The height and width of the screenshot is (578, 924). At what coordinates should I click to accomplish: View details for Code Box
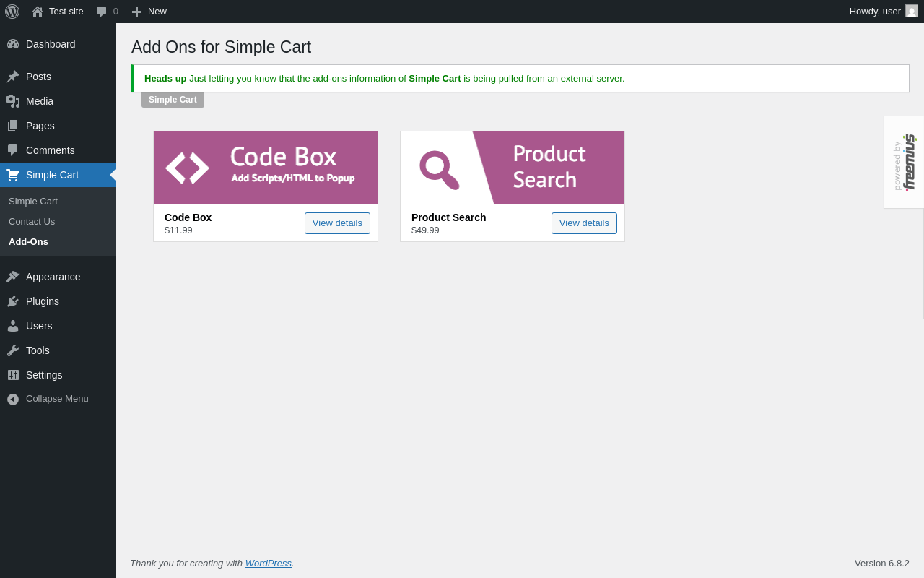click(x=337, y=223)
